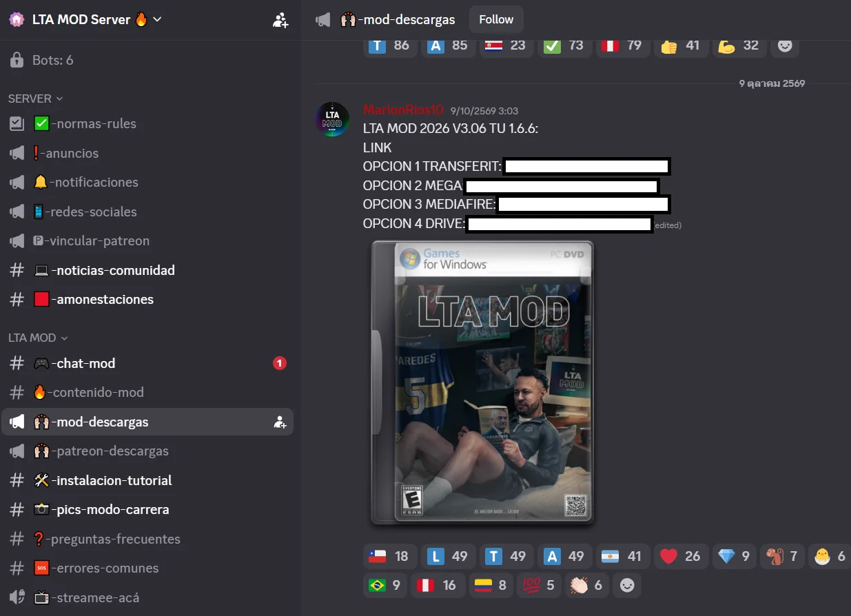Open the LTA MOD Server dropdown menu
This screenshot has width=851, height=616.
pyautogui.click(x=96, y=20)
